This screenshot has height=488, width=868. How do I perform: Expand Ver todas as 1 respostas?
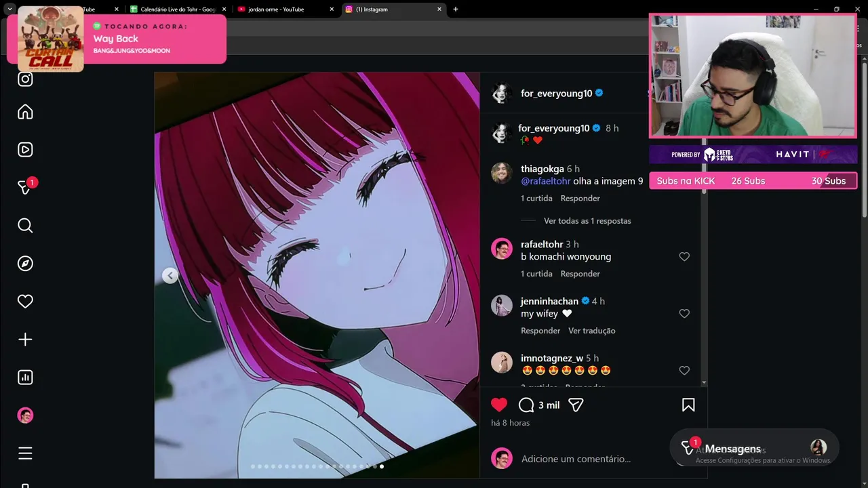point(587,221)
